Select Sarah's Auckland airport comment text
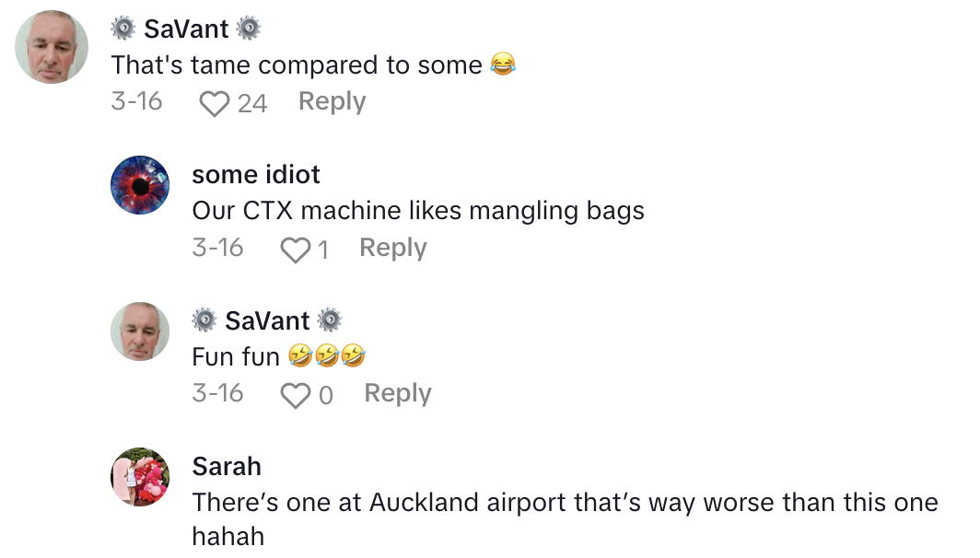The image size is (980, 558). pyautogui.click(x=564, y=504)
